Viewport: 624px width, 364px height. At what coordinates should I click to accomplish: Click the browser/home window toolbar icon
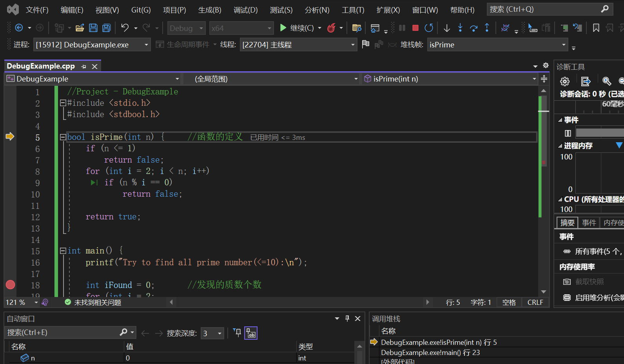(375, 28)
